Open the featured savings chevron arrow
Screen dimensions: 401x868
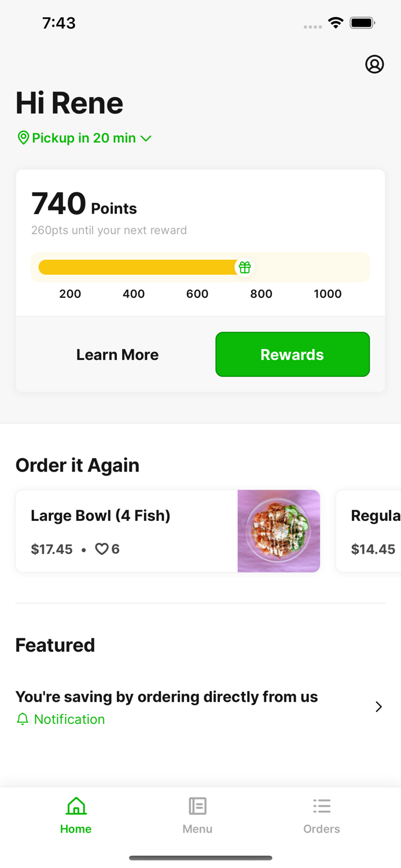click(x=379, y=707)
